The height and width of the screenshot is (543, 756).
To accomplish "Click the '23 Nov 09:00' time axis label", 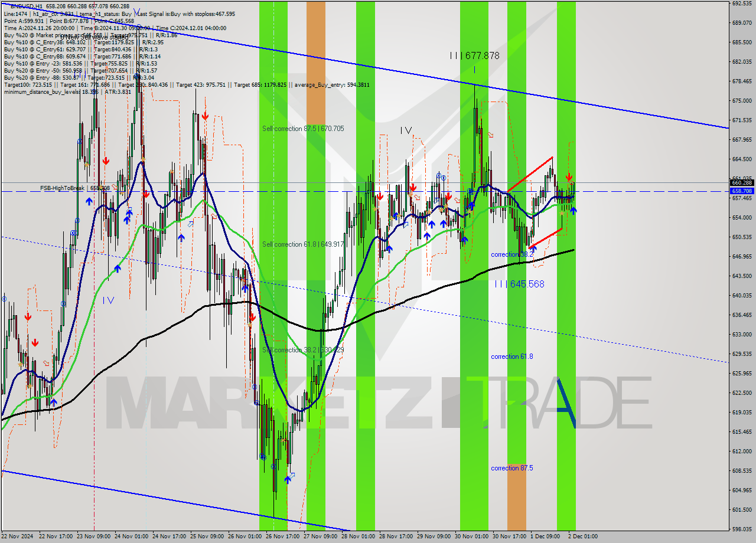I will tap(94, 537).
